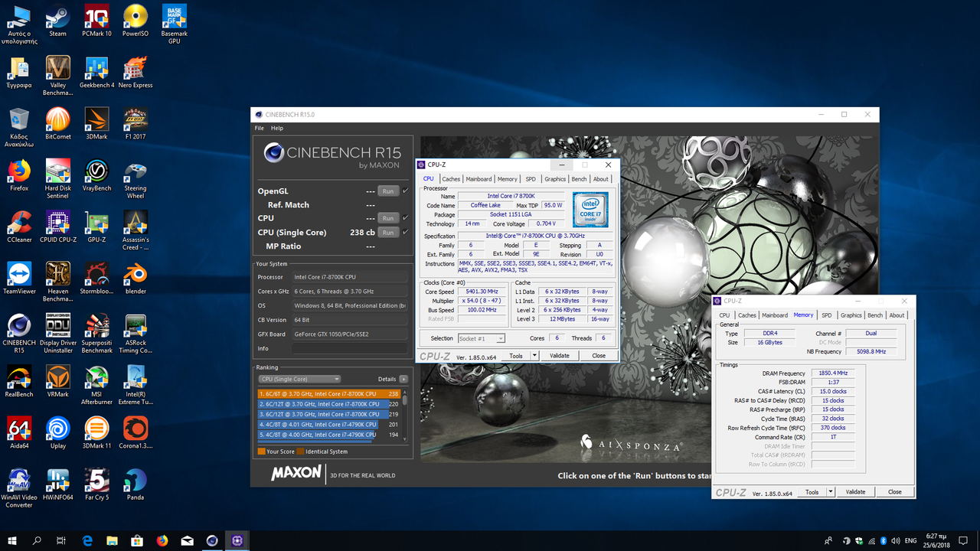The width and height of the screenshot is (980, 551).
Task: Open the Steam desktop shortcut
Action: tap(57, 21)
